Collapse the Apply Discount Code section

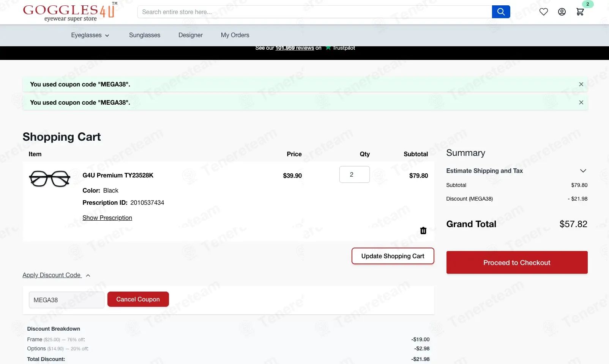tap(56, 275)
